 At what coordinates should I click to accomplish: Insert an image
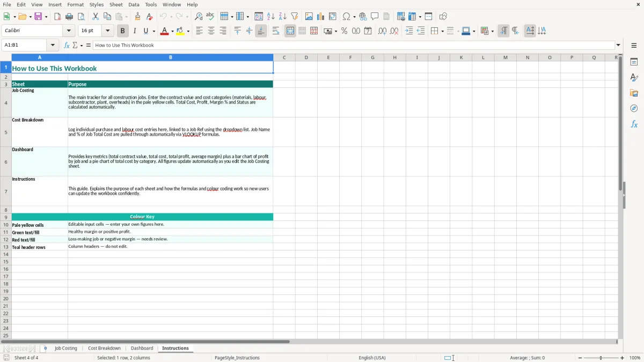coord(309,17)
